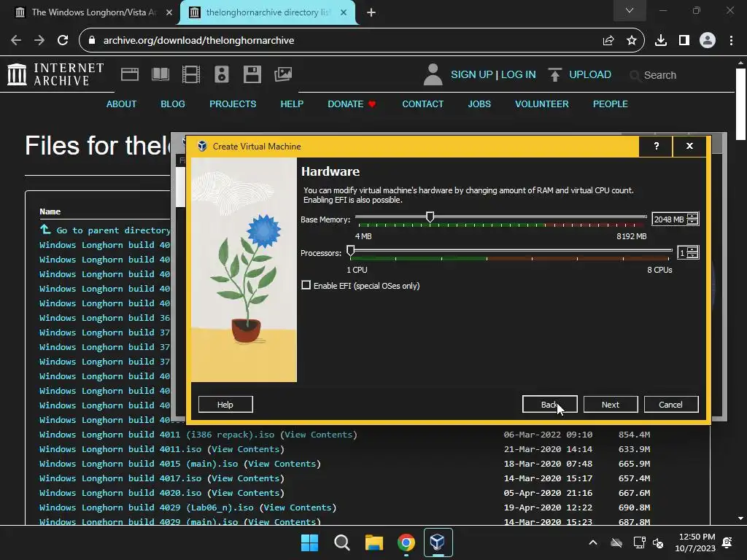The width and height of the screenshot is (747, 560).
Task: Open Windows taskbar Search
Action: (341, 542)
